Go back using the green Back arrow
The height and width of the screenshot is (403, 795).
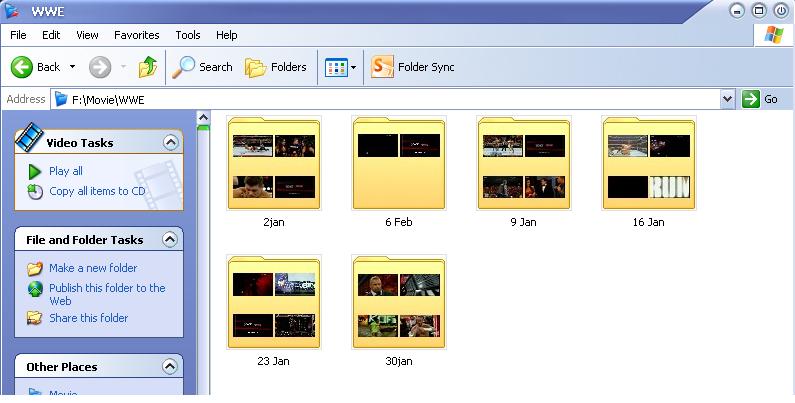pos(22,67)
